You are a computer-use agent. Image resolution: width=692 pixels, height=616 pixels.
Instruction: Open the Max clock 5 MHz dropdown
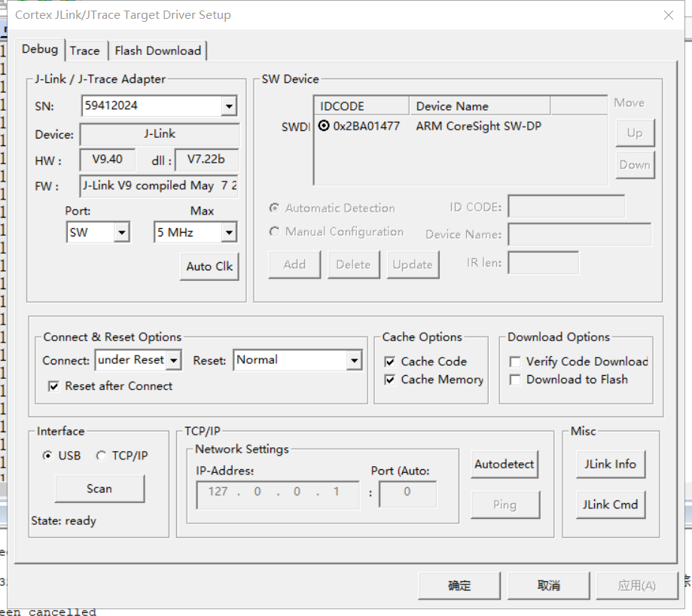coord(229,233)
